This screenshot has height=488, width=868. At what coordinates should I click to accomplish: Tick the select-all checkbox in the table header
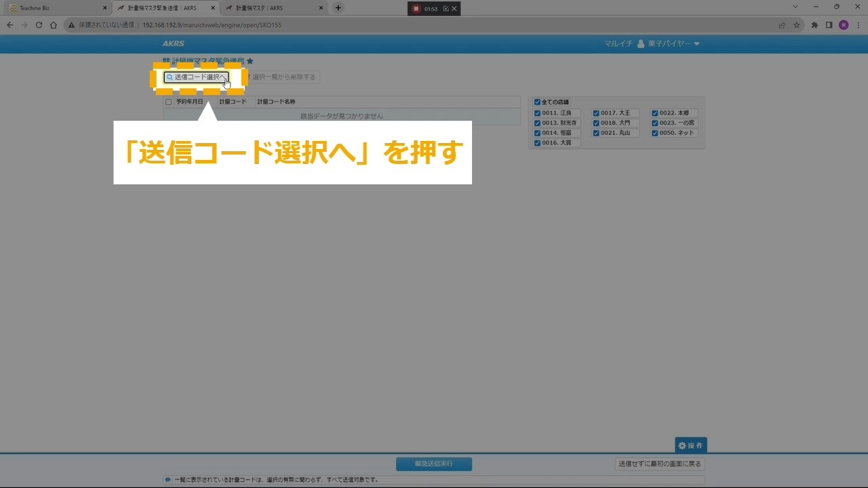coord(169,102)
